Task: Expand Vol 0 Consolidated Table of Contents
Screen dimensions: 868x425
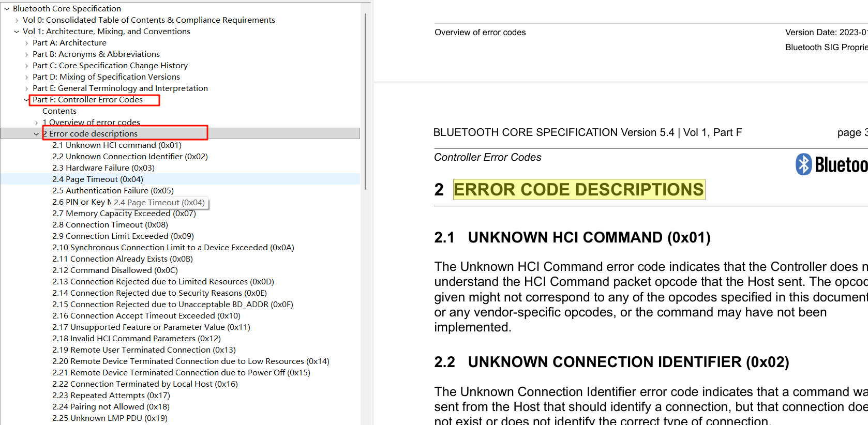Action: 17,20
